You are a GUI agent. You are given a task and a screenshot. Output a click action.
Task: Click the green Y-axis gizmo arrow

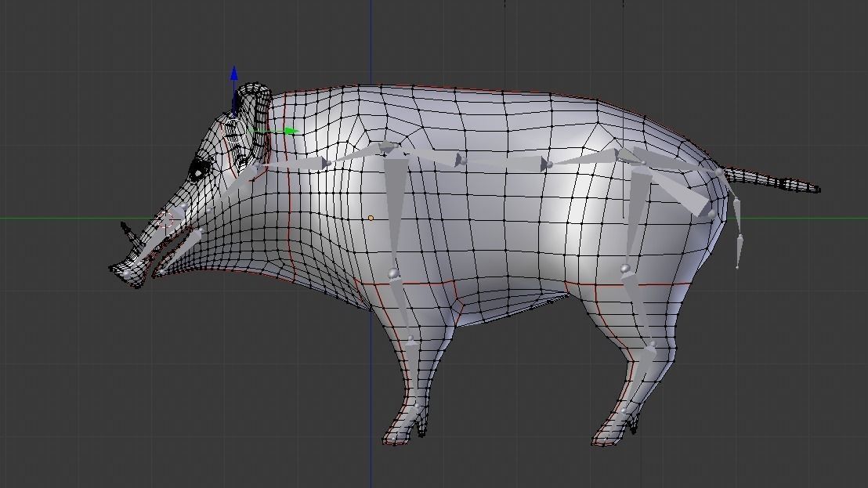(x=291, y=132)
